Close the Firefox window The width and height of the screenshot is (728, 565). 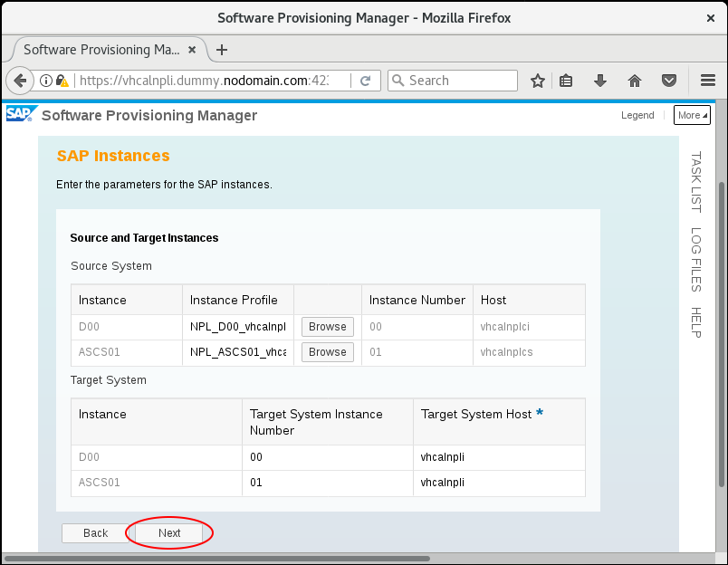711,18
